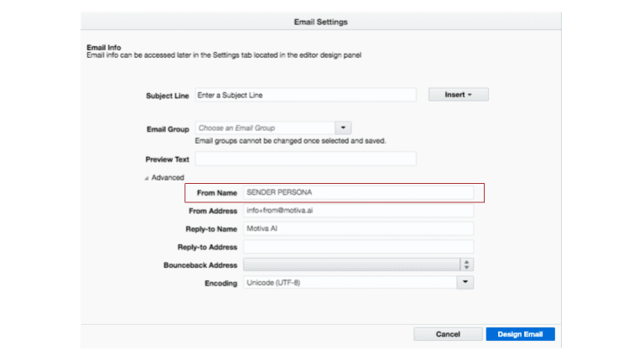Click the From Name field with SENDER PERSONA
The width and height of the screenshot is (644, 361).
pos(358,193)
